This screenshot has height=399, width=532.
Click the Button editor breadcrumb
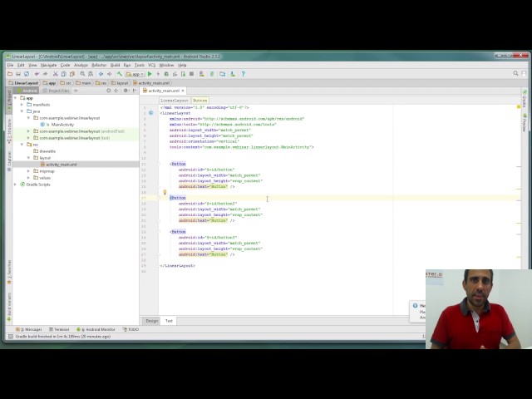click(x=199, y=101)
